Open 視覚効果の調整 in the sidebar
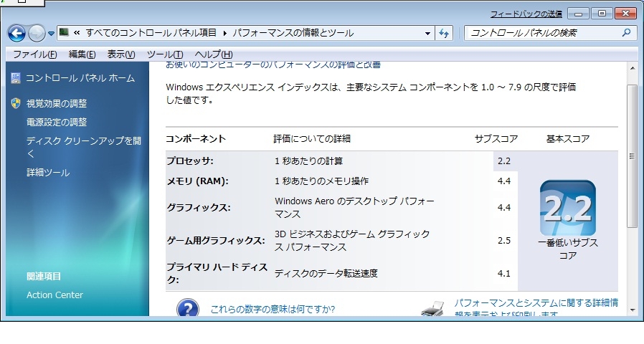Screen dimensions: 644x344 57,103
